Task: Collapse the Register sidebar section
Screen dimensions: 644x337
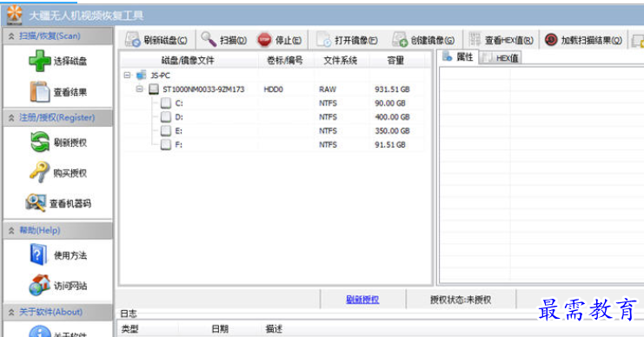Action: click(11, 118)
